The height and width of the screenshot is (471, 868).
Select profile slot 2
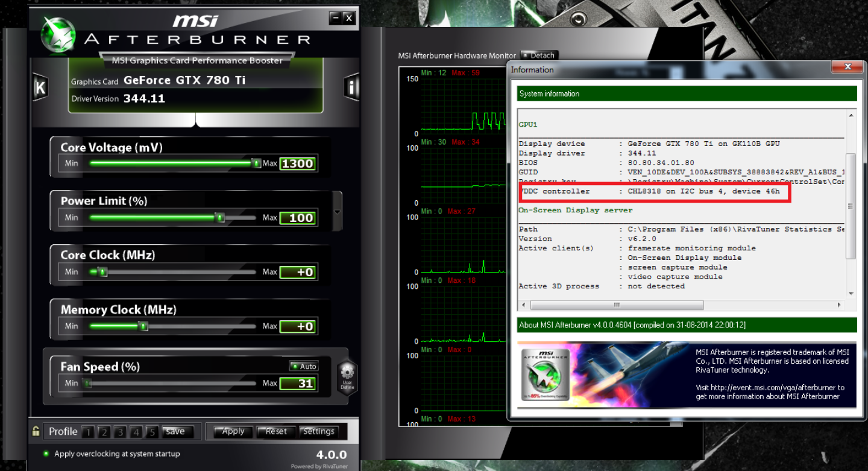click(104, 432)
